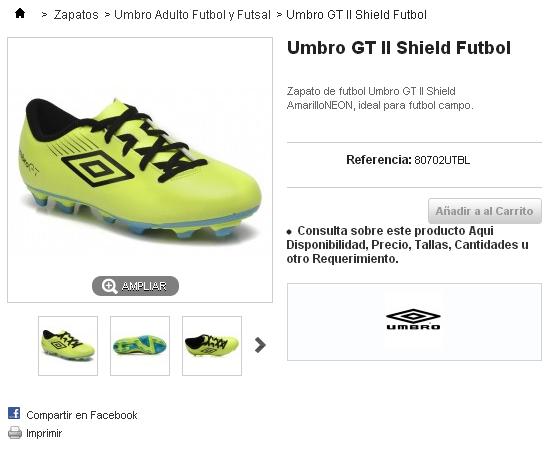Screen dimensions: 559x460
Task: Open the Umbro brand logo
Action: coord(413,320)
